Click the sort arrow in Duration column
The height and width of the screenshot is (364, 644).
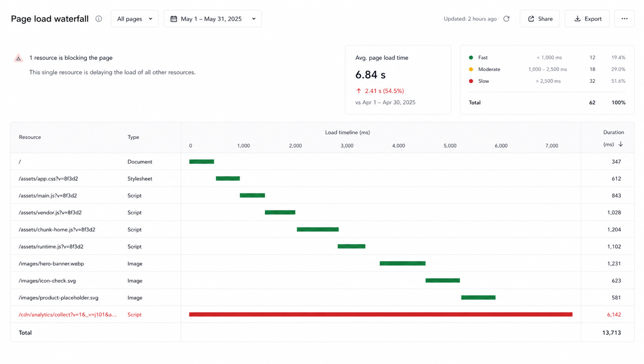pos(621,144)
